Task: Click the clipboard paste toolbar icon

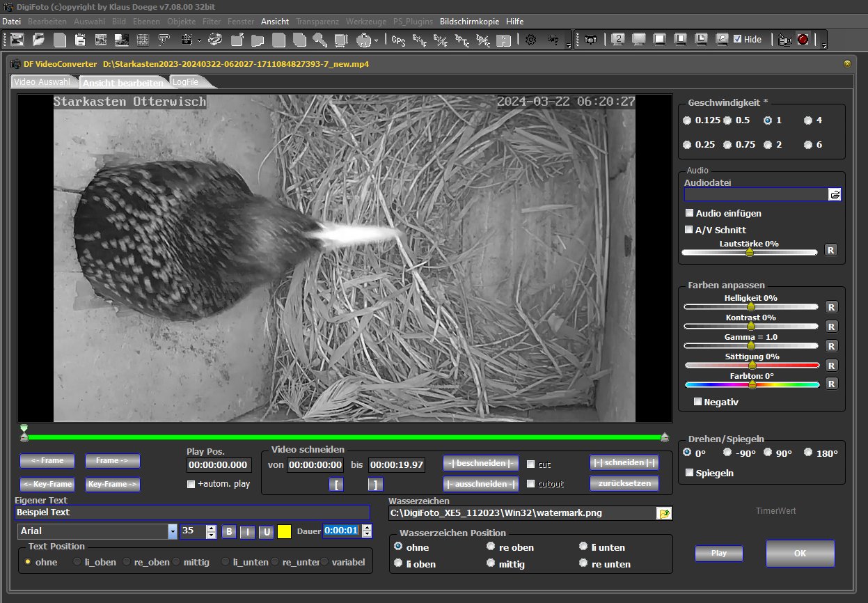Action: (80, 40)
